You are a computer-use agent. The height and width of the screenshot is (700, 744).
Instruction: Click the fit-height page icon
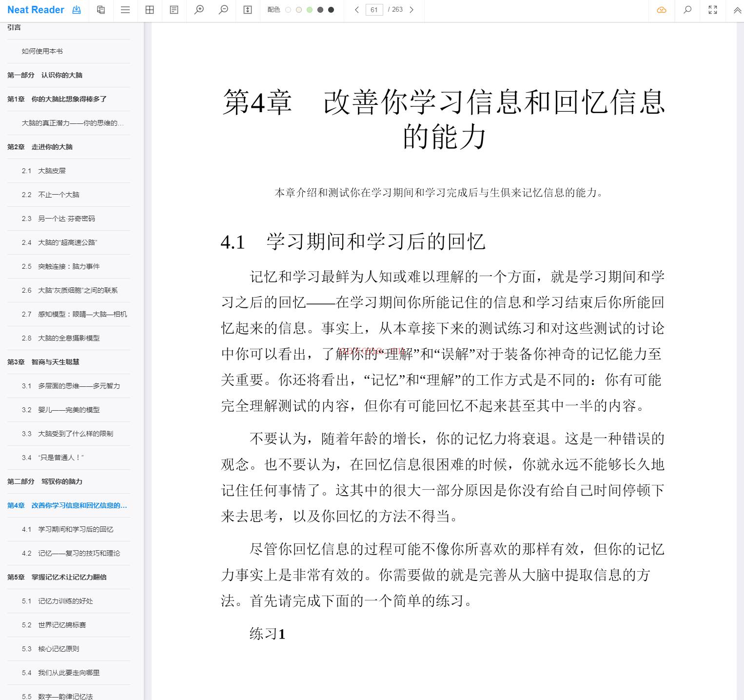click(248, 10)
